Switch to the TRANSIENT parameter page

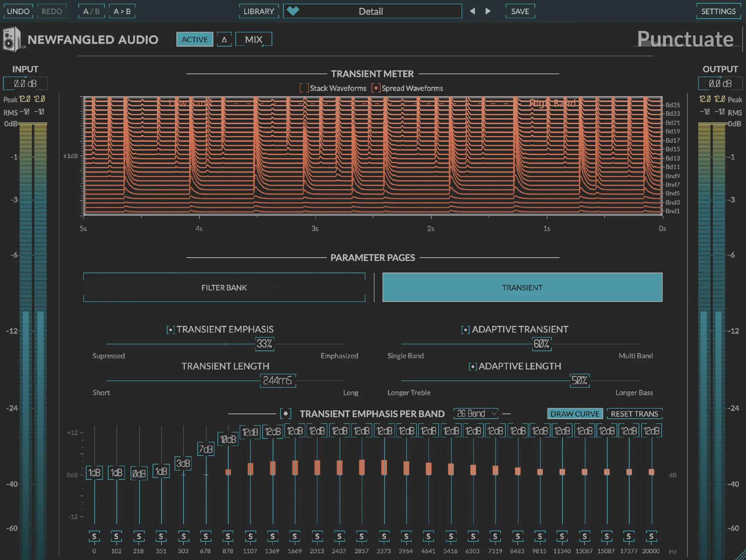pyautogui.click(x=522, y=287)
